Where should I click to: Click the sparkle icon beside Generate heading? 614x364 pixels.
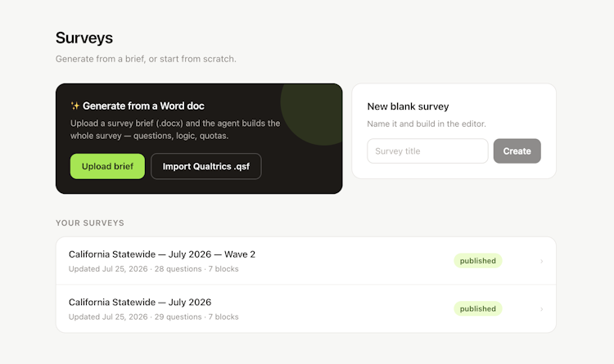pyautogui.click(x=74, y=106)
